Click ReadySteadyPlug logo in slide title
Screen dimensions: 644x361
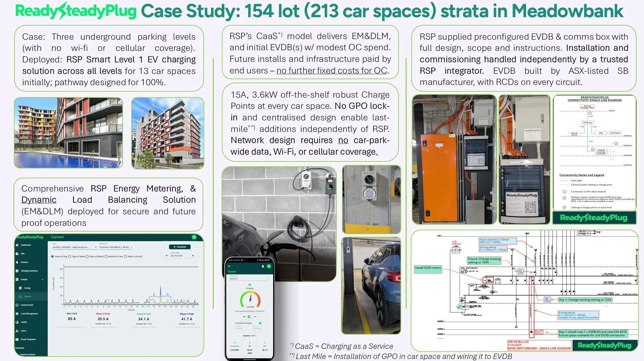tap(76, 11)
